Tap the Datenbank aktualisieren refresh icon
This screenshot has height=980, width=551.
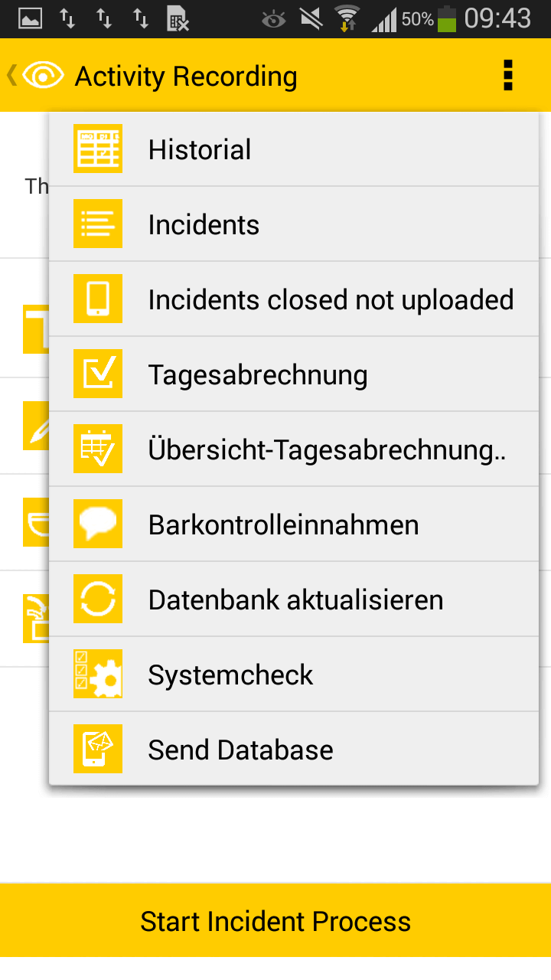(x=98, y=599)
